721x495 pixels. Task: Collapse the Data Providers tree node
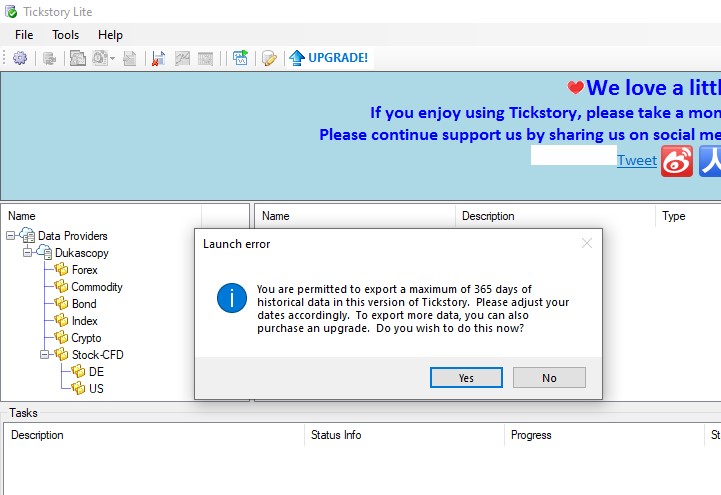pos(11,236)
